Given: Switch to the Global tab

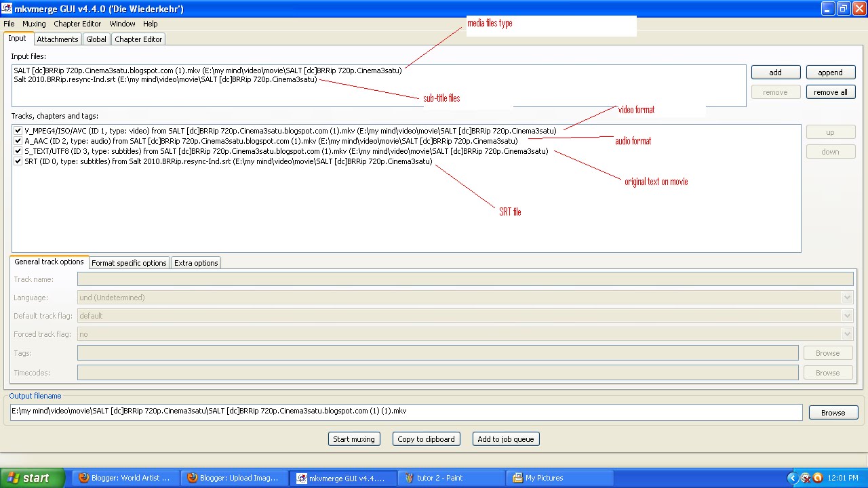Looking at the screenshot, I should pos(96,39).
